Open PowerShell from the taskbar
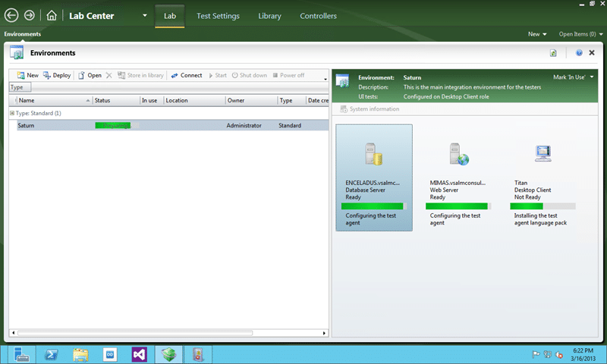Image resolution: width=607 pixels, height=364 pixels. click(51, 354)
